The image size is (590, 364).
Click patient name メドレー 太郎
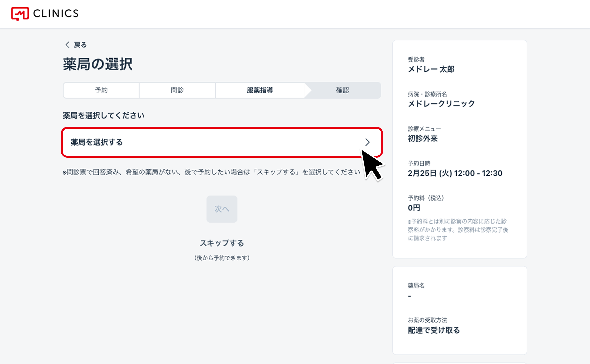[x=431, y=69]
